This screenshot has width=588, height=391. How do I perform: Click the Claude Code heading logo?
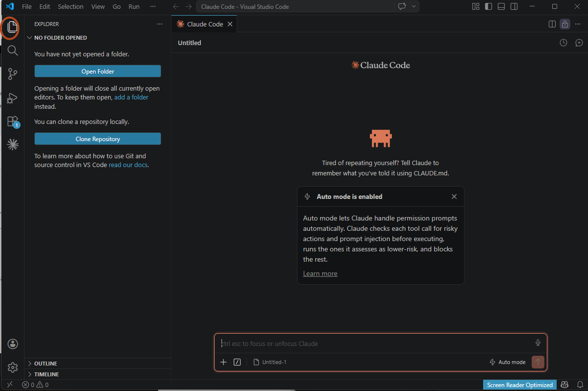381,65
